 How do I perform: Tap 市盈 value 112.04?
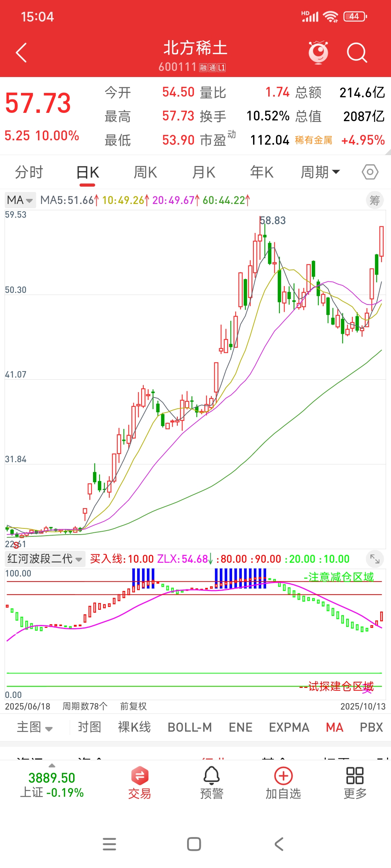point(270,140)
